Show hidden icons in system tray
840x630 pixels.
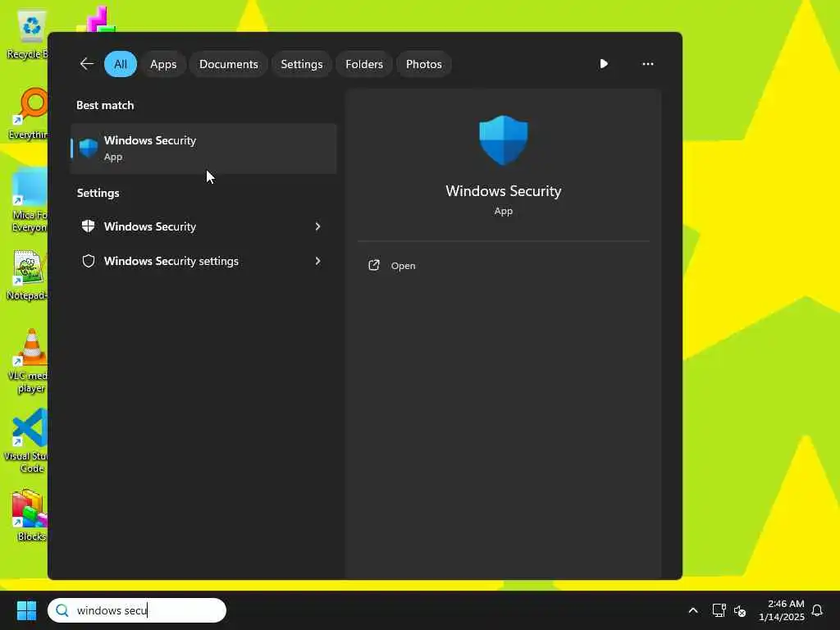692,610
